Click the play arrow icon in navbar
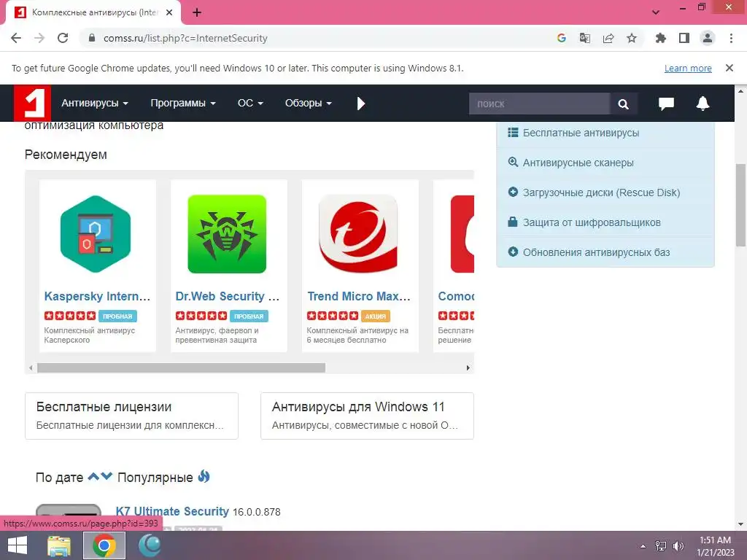This screenshot has width=747, height=560. click(360, 104)
